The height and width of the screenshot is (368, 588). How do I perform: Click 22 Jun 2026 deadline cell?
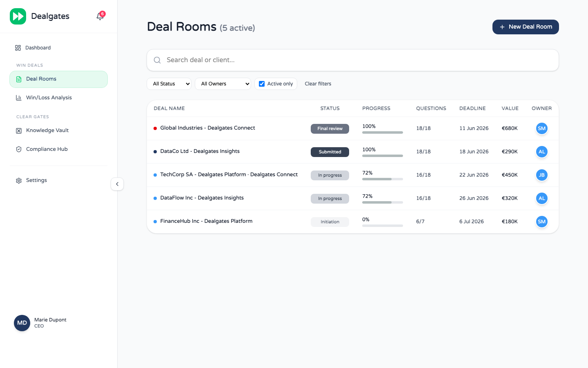point(474,175)
